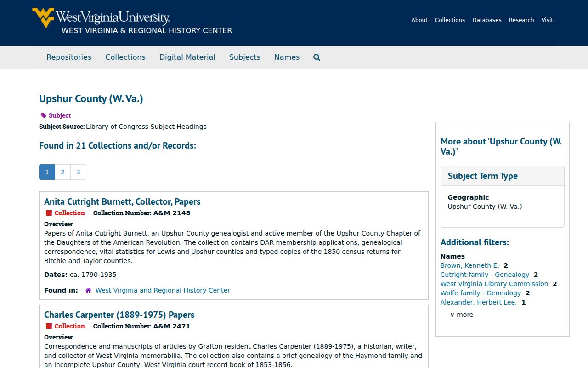The height and width of the screenshot is (368, 588).
Task: Expand more Names filters
Action: [462, 315]
